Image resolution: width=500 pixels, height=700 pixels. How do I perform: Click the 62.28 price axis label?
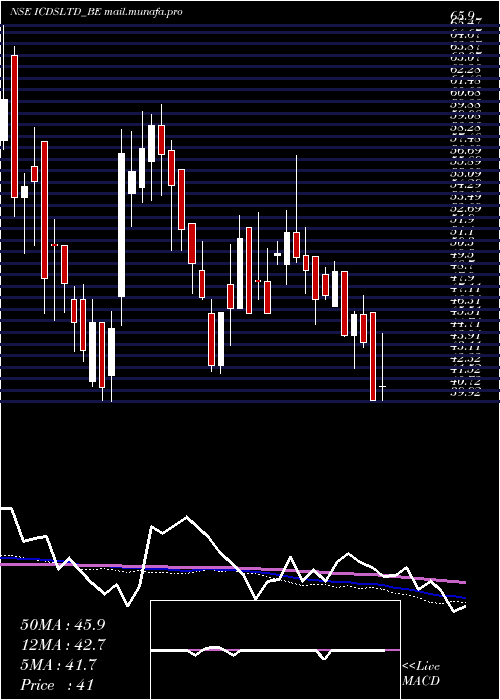pos(465,69)
